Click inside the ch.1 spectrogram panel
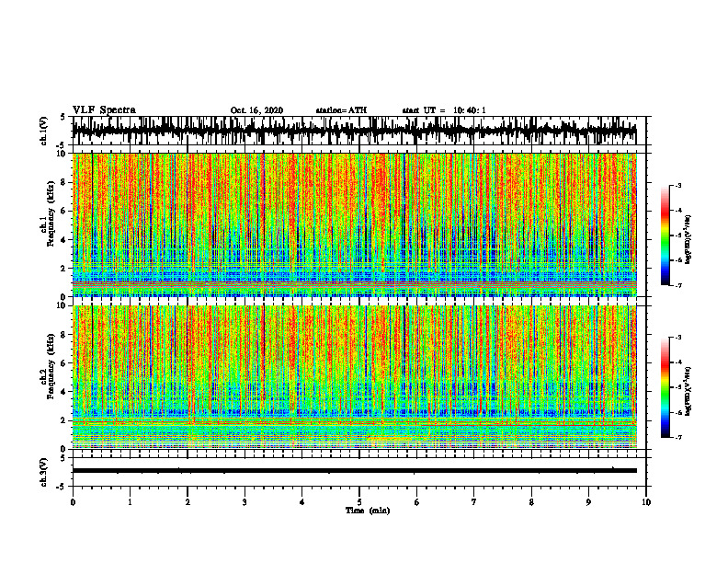The width and height of the screenshot is (728, 563). (x=355, y=224)
